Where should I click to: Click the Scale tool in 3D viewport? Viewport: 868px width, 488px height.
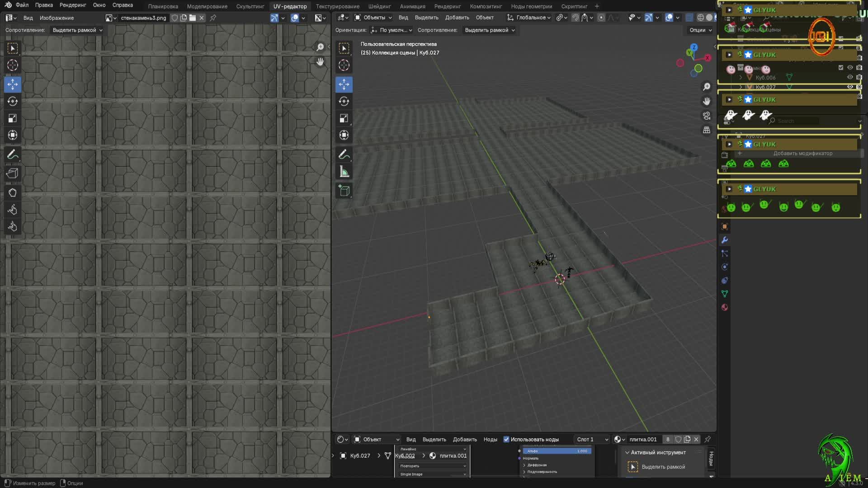[344, 118]
